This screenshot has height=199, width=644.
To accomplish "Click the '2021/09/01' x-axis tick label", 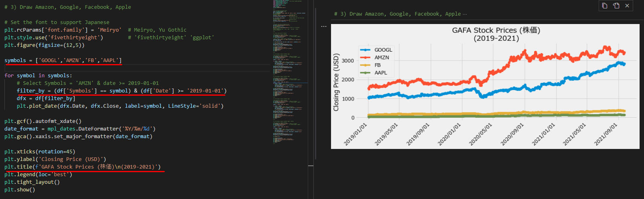I will [x=605, y=134].
